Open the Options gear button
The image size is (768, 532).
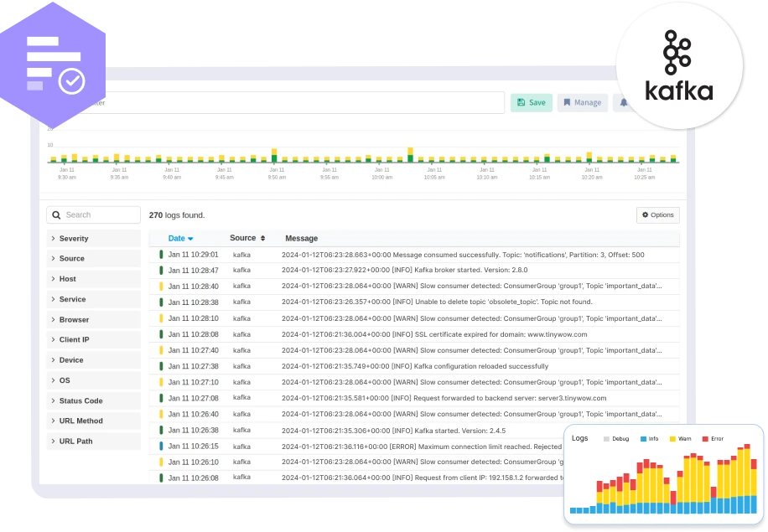point(658,214)
